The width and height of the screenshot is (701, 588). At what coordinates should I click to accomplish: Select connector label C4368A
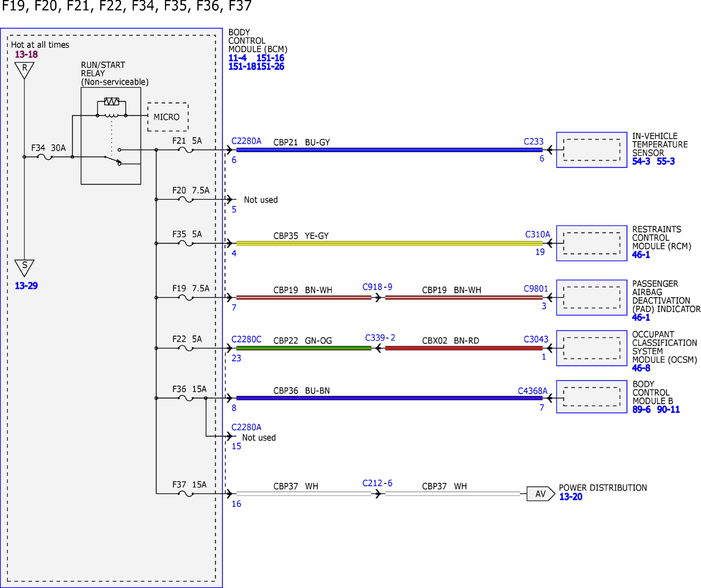[x=533, y=391]
